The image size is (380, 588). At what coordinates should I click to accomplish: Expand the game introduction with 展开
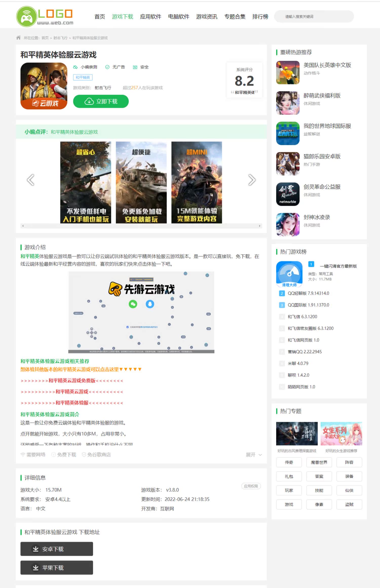(254, 455)
